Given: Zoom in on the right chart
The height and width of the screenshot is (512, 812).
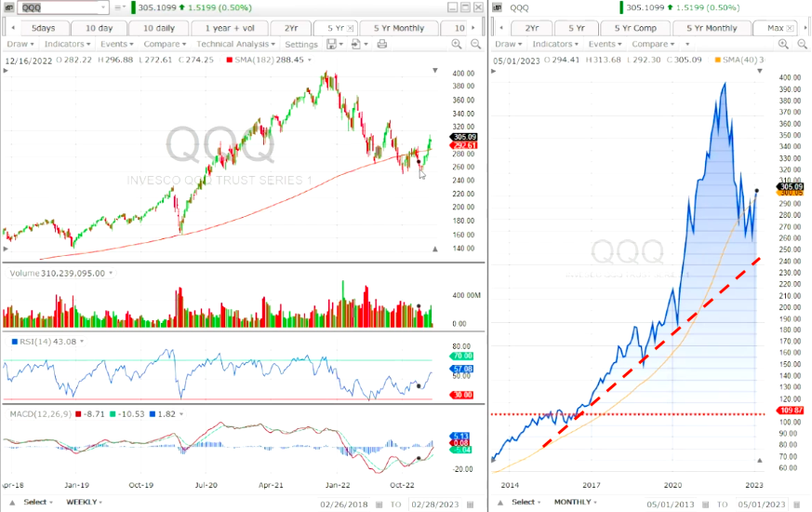Looking at the screenshot, I should point(783,44).
